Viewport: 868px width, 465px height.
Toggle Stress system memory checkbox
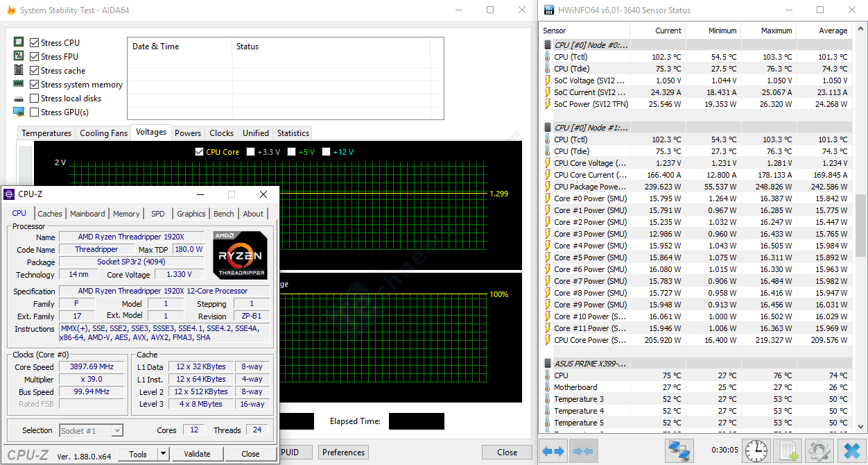click(x=34, y=84)
